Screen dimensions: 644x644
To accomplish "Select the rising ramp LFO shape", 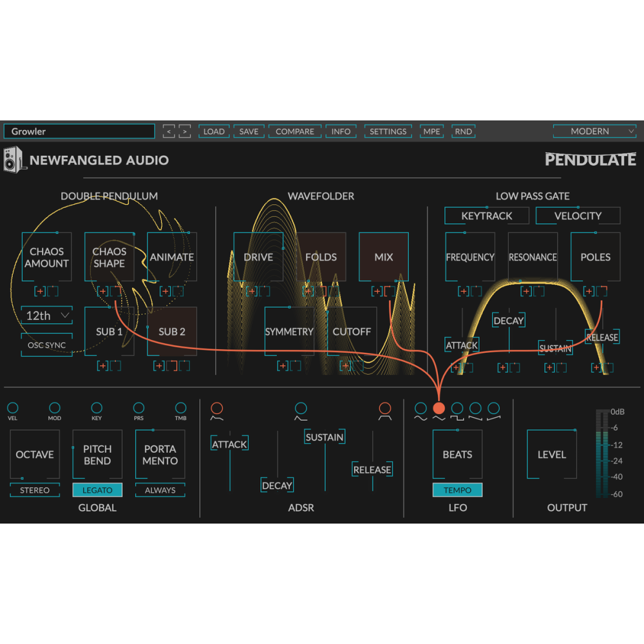I will pyautogui.click(x=494, y=408).
